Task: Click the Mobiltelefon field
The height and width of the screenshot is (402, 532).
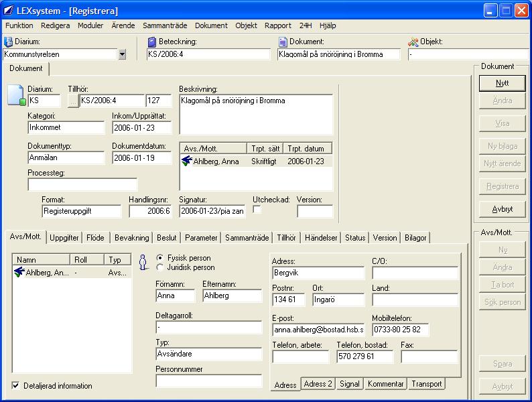Action: 401,330
